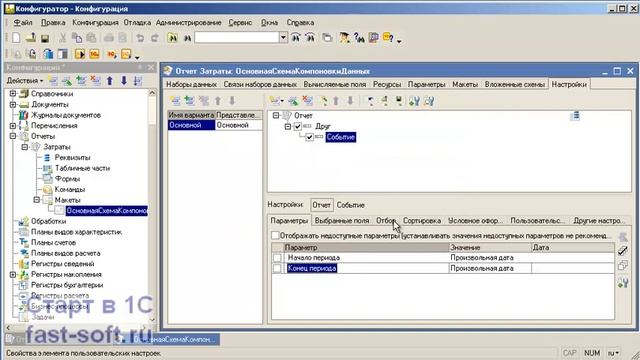
Task: Enable 'Отображать недоступные параметры' checkbox
Action: pyautogui.click(x=276, y=236)
